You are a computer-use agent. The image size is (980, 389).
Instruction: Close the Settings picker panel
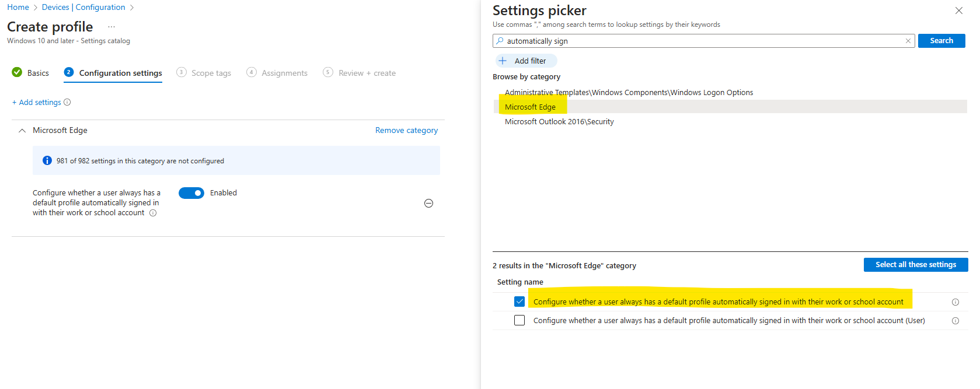(958, 10)
